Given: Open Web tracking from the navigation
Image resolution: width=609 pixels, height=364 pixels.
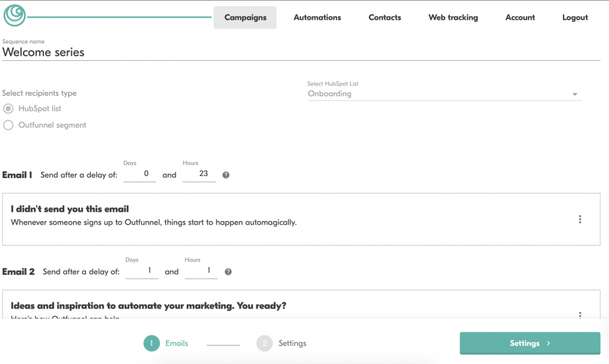Looking at the screenshot, I should click(x=453, y=18).
